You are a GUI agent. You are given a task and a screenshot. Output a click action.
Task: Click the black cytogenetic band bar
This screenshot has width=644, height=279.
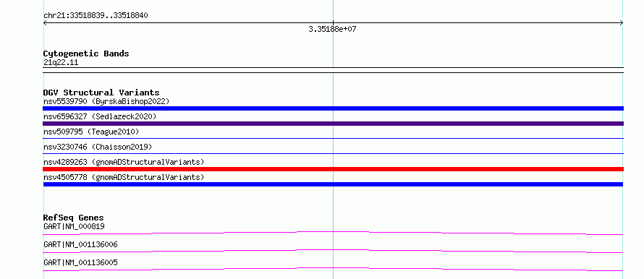pyautogui.click(x=333, y=70)
